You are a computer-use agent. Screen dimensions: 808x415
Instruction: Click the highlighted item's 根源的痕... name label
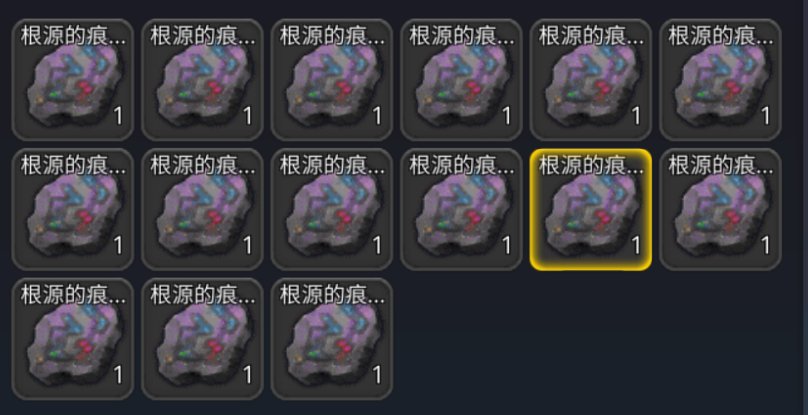point(591,165)
